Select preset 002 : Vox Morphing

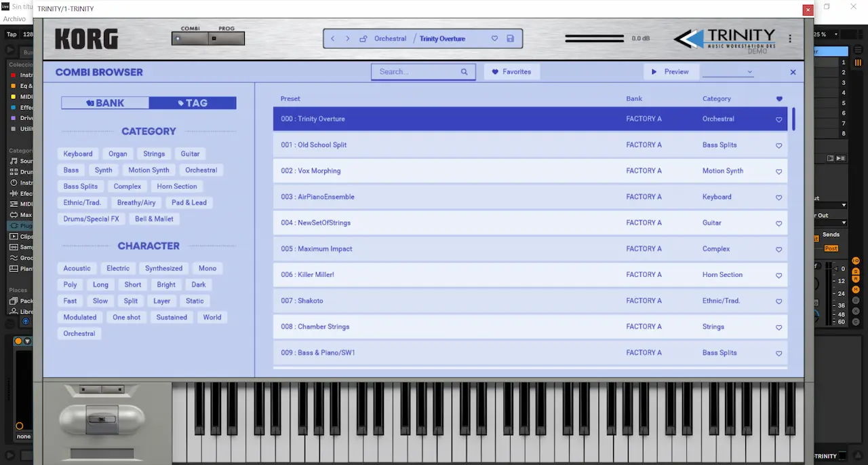(x=530, y=171)
